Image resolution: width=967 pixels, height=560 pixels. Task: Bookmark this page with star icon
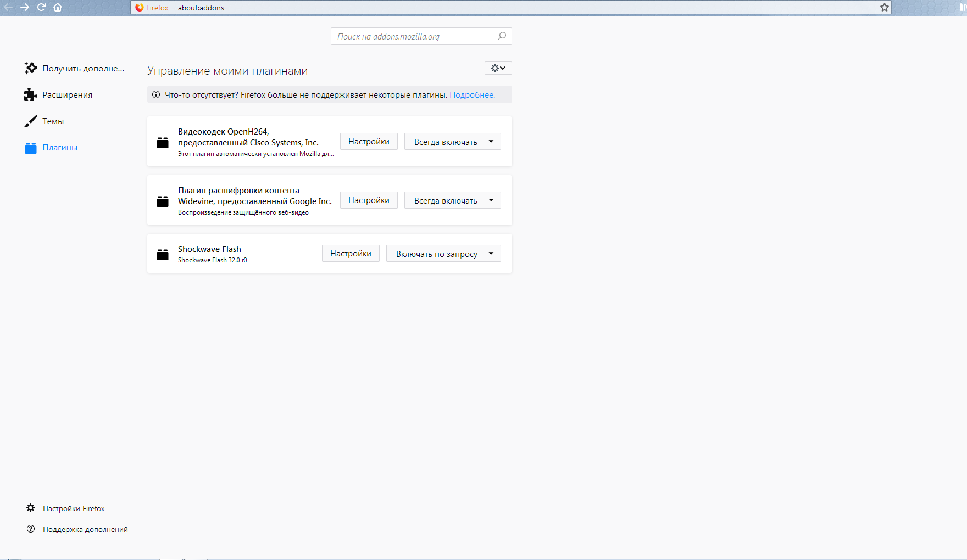885,7
